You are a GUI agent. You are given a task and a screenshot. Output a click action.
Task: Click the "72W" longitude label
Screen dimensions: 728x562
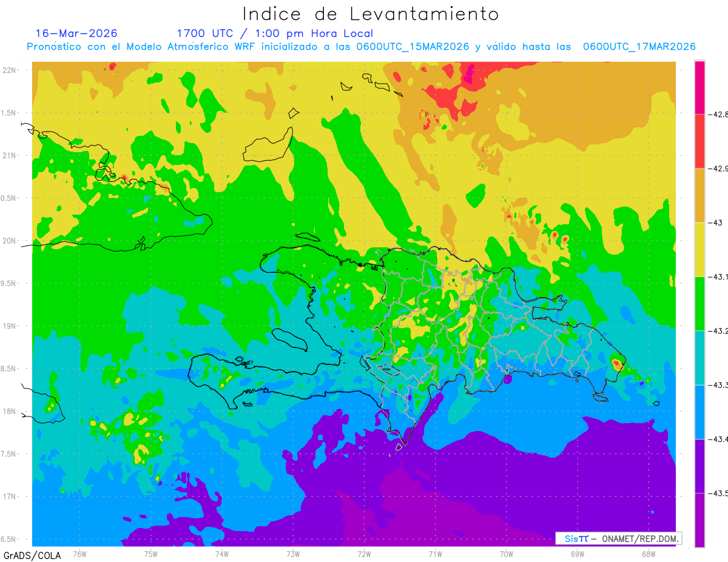tap(364, 554)
